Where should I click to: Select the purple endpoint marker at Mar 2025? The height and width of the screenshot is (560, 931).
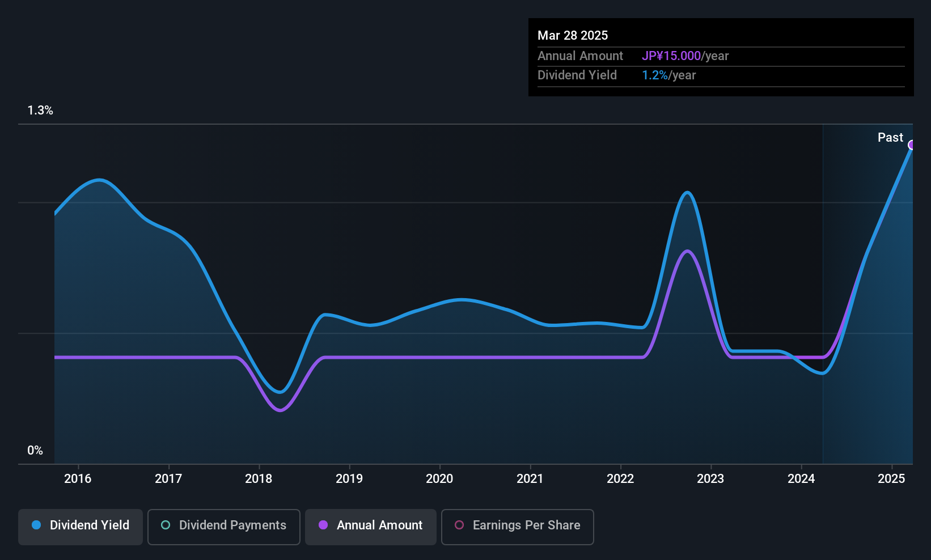[912, 145]
